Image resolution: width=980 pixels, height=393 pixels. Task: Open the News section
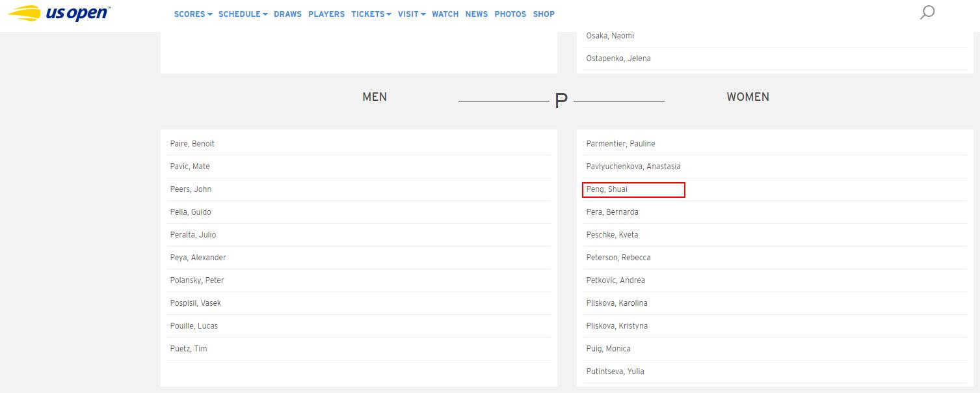(476, 14)
